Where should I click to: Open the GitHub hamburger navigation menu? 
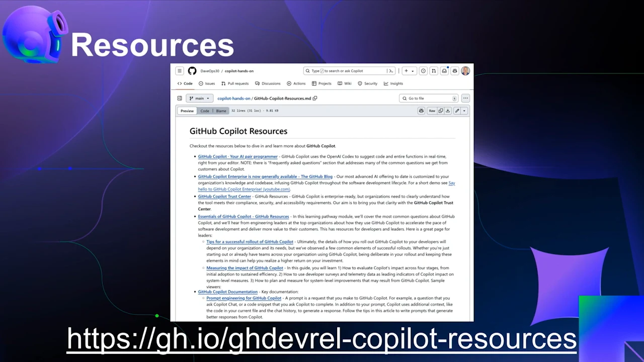point(180,71)
